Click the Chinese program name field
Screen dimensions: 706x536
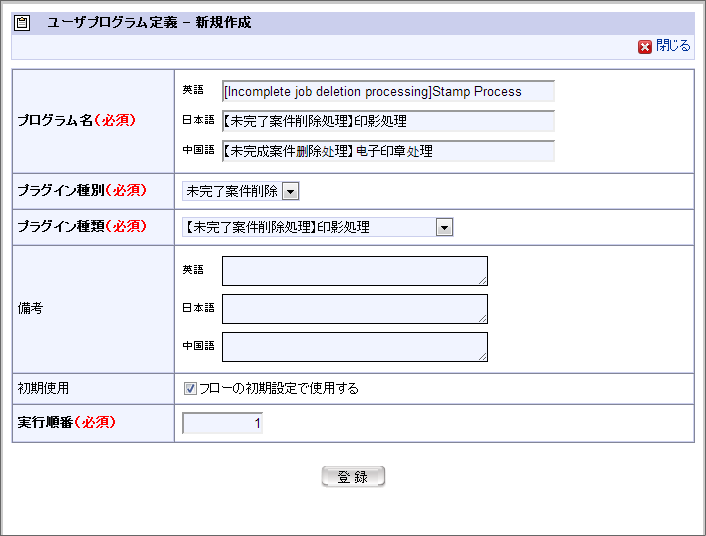point(388,151)
